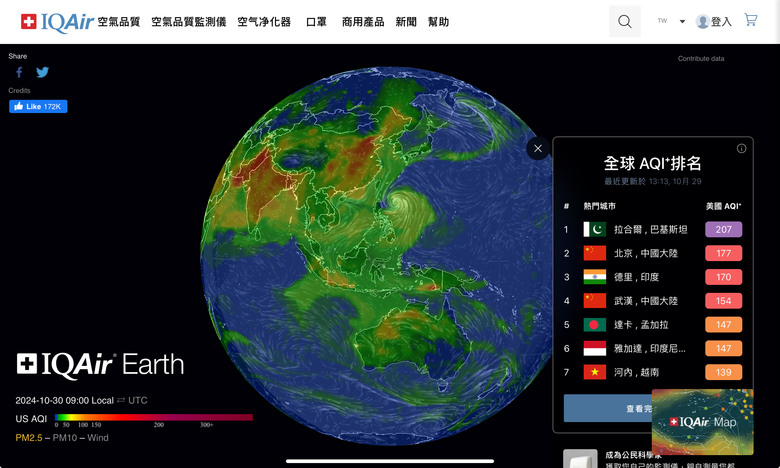Click Contribute data link

tap(701, 59)
